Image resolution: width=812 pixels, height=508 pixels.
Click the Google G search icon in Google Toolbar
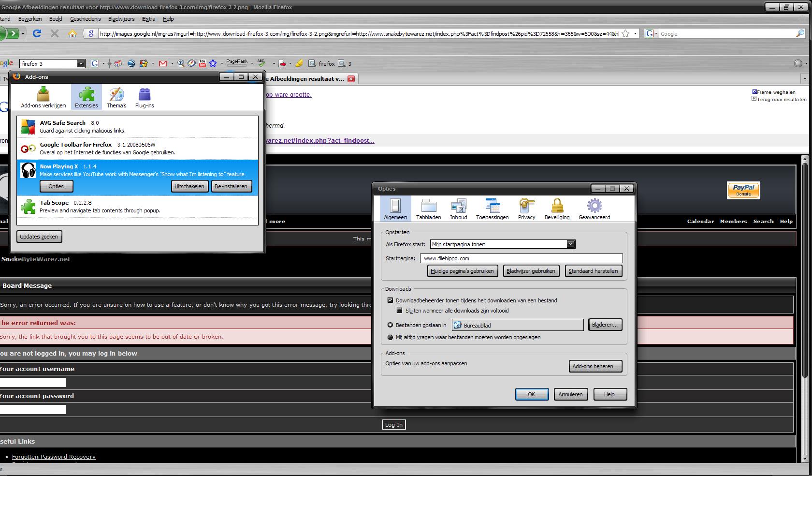point(95,63)
